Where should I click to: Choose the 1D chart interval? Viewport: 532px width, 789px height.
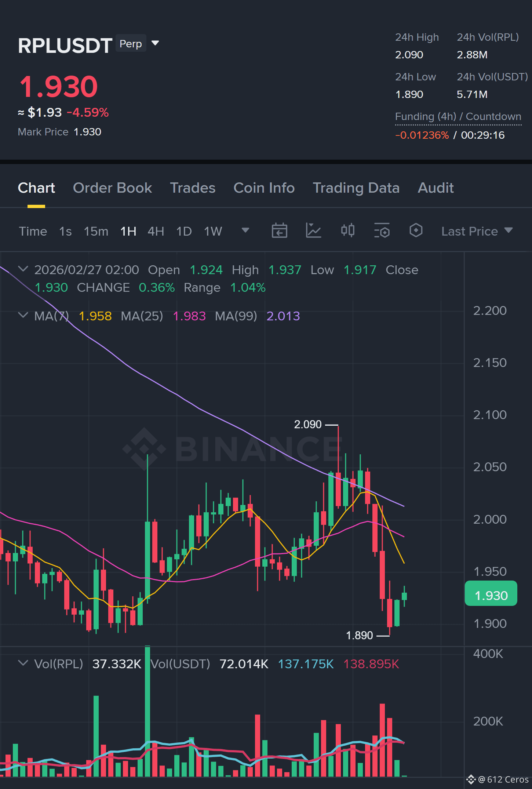coord(184,231)
